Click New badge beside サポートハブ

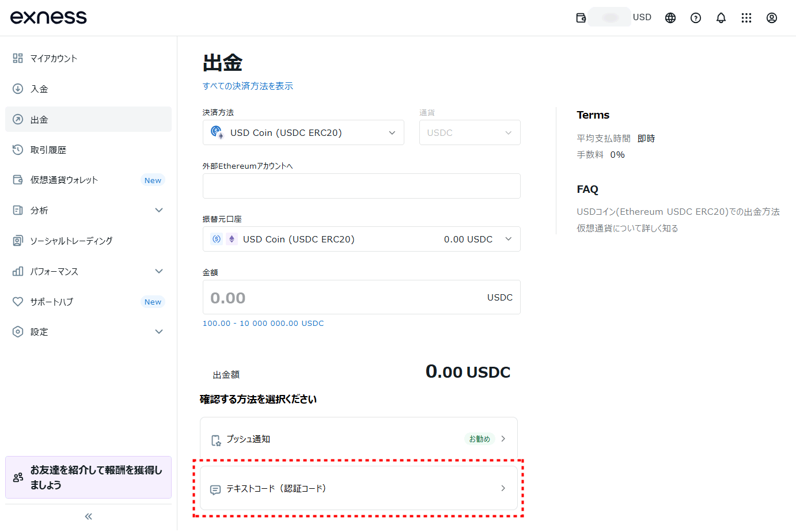pyautogui.click(x=153, y=302)
